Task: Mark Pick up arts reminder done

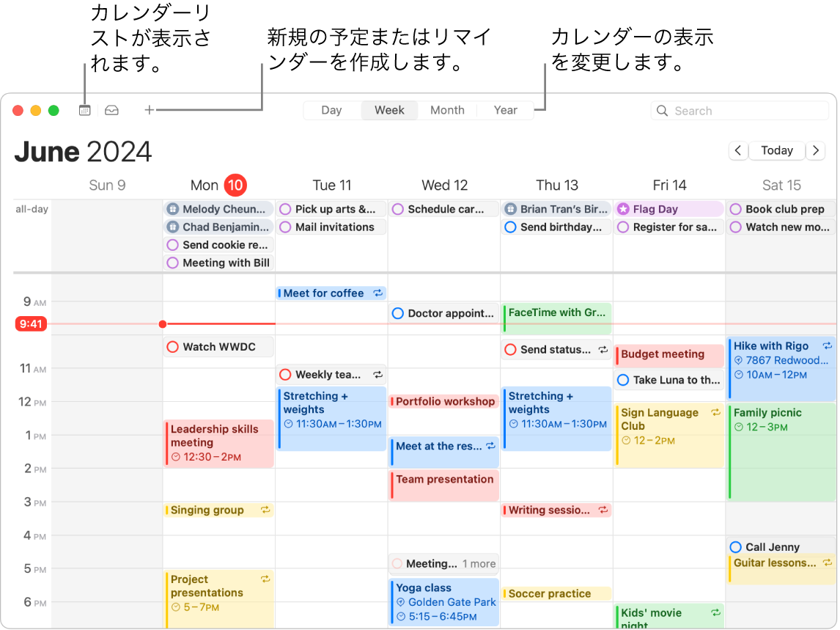Action: pos(286,209)
